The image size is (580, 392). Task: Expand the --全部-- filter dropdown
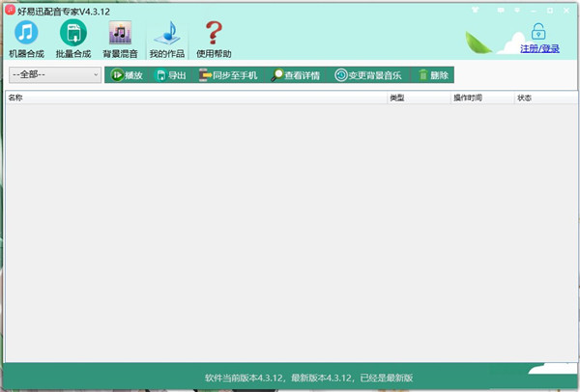click(x=54, y=74)
